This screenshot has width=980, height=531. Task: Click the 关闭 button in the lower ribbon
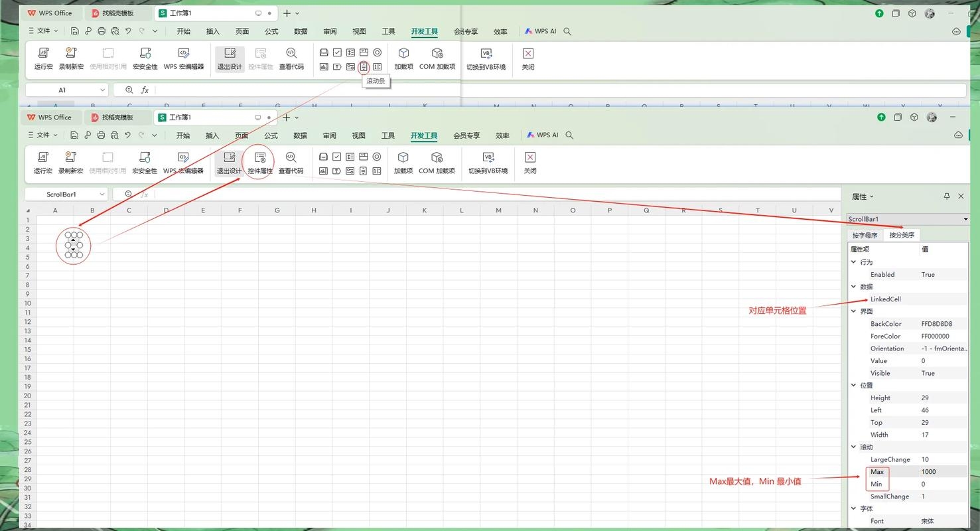tap(529, 161)
